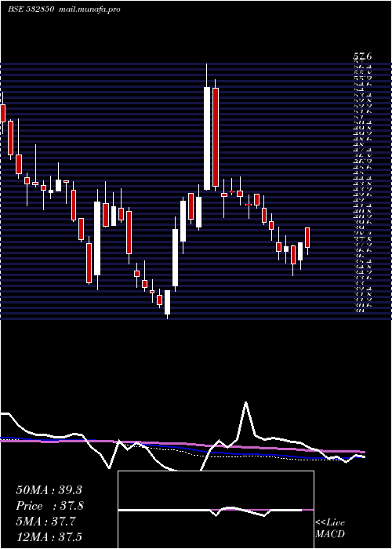Click the 57.6 top price label
Screen dimensions: 392x549
362,56
